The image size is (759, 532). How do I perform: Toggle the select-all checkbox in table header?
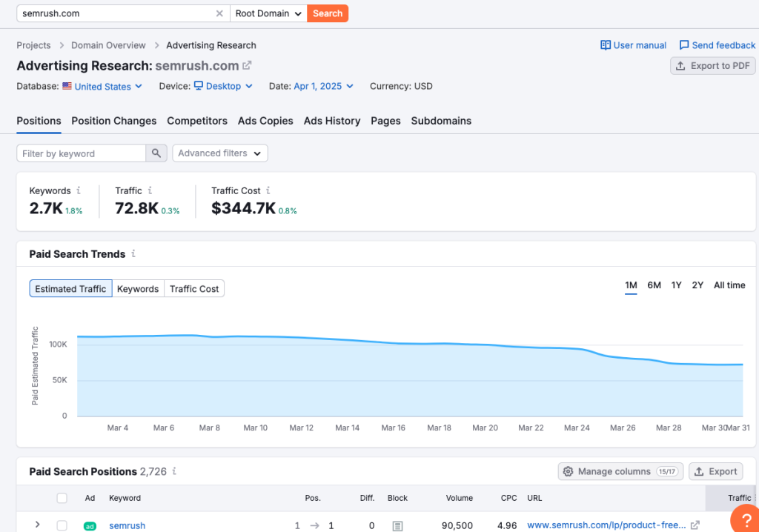click(62, 498)
